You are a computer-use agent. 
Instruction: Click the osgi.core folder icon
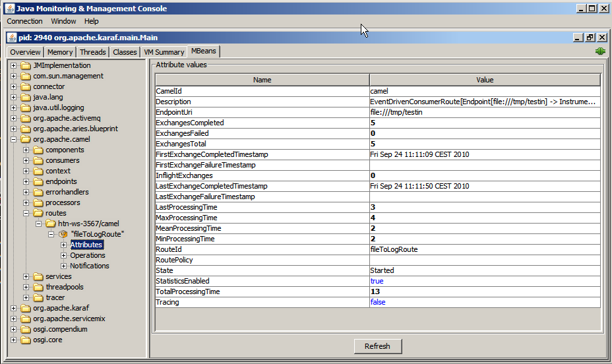point(26,340)
